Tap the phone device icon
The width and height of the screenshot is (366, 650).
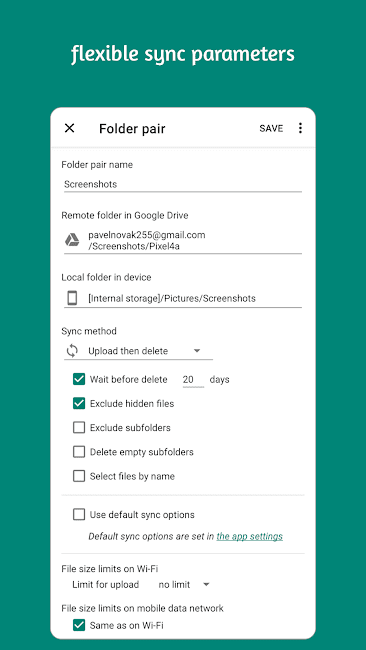click(72, 298)
